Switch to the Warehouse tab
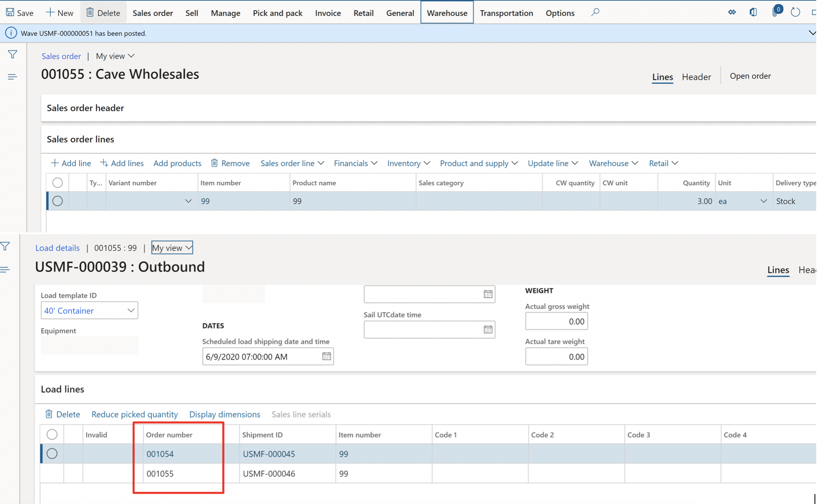Viewport: 817px width, 504px height. pos(447,12)
